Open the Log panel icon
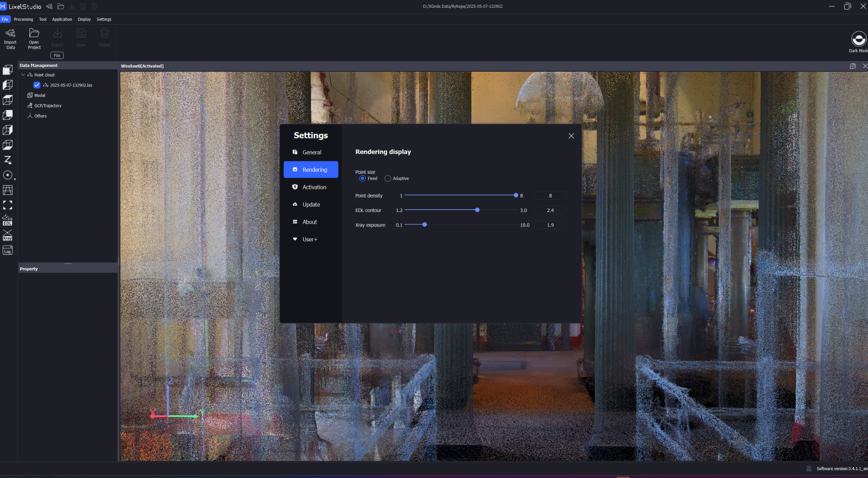This screenshot has height=478, width=868. pos(8,251)
